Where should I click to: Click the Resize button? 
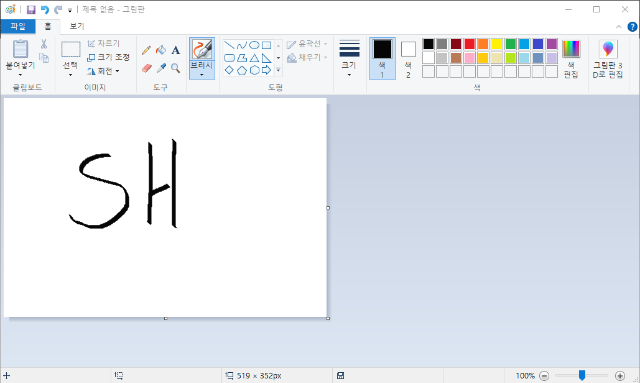point(109,57)
